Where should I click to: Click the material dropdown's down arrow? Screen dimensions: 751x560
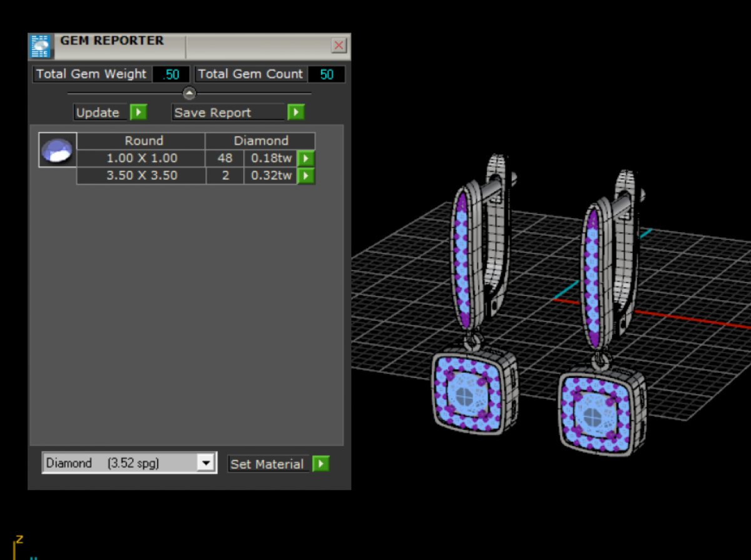coord(206,463)
